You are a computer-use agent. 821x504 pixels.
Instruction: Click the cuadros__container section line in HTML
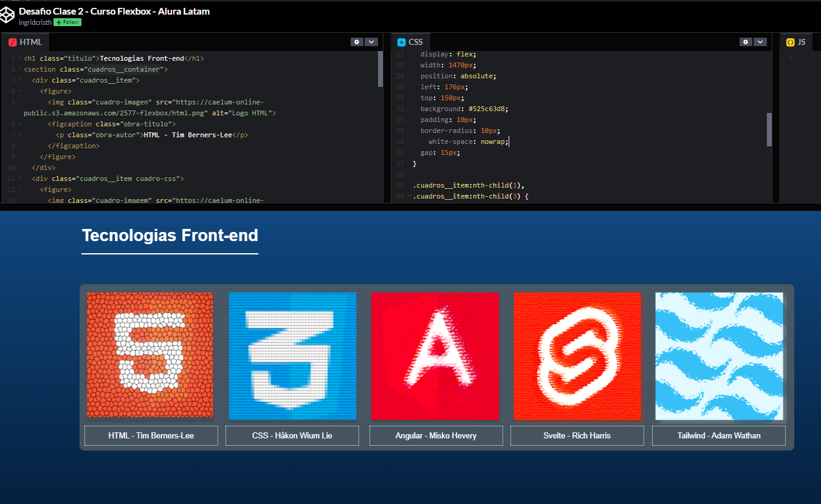pos(95,69)
